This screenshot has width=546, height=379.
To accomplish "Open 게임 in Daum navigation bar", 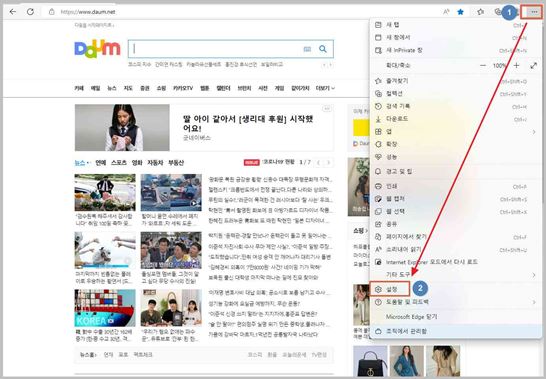I will coord(279,88).
